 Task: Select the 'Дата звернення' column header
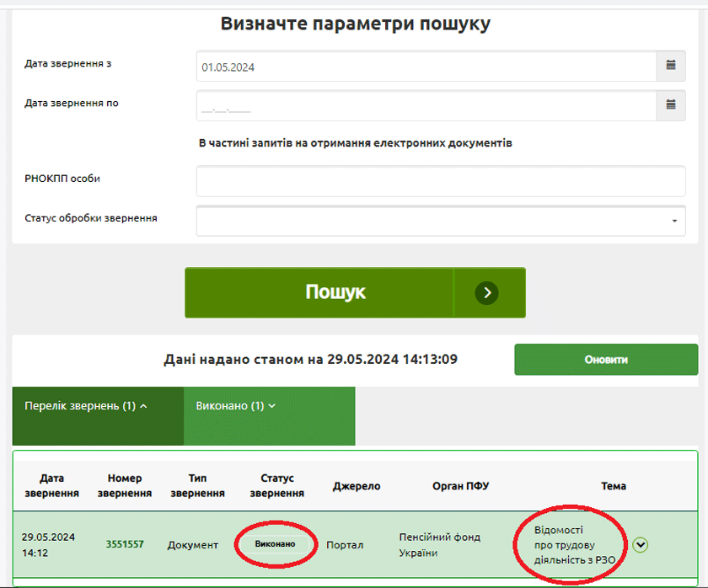pyautogui.click(x=52, y=486)
